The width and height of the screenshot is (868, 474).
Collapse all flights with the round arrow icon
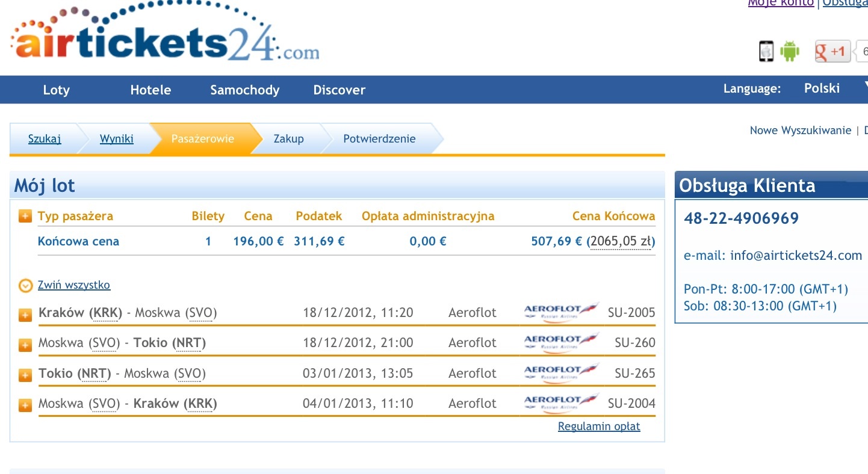pos(25,285)
